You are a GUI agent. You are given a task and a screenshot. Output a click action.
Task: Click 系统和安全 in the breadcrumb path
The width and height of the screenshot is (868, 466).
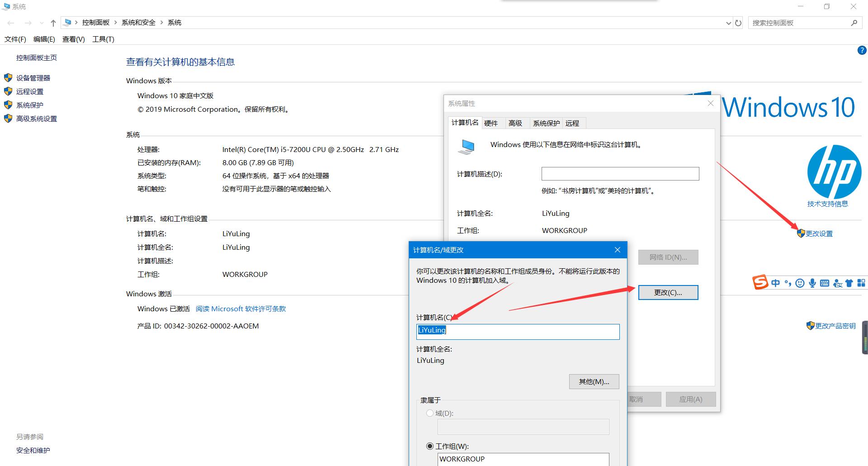138,23
